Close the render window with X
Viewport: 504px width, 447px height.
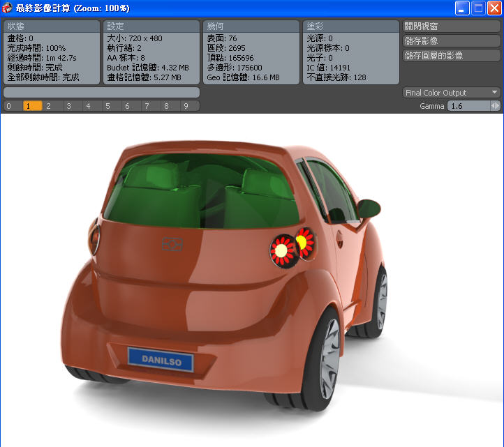[494, 8]
